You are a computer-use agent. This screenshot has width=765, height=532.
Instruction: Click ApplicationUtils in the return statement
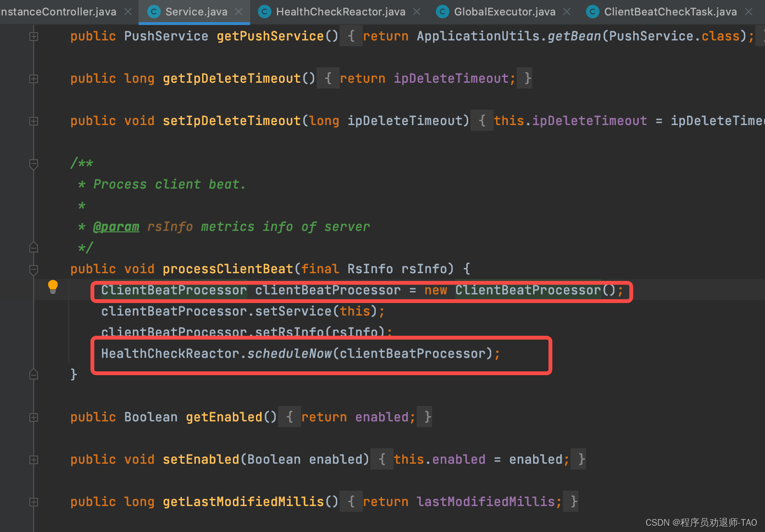coord(478,36)
